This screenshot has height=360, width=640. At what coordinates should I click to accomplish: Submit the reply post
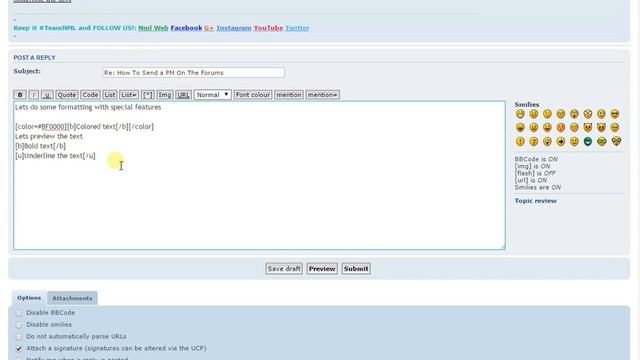coord(356,269)
